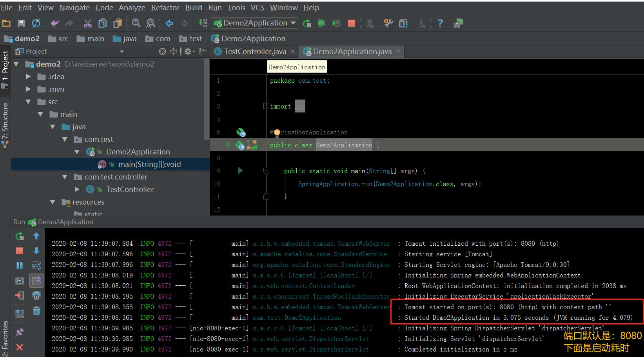Screen dimensions: 644x357
Task: Click the camera thread dump icon
Action: 20,281
